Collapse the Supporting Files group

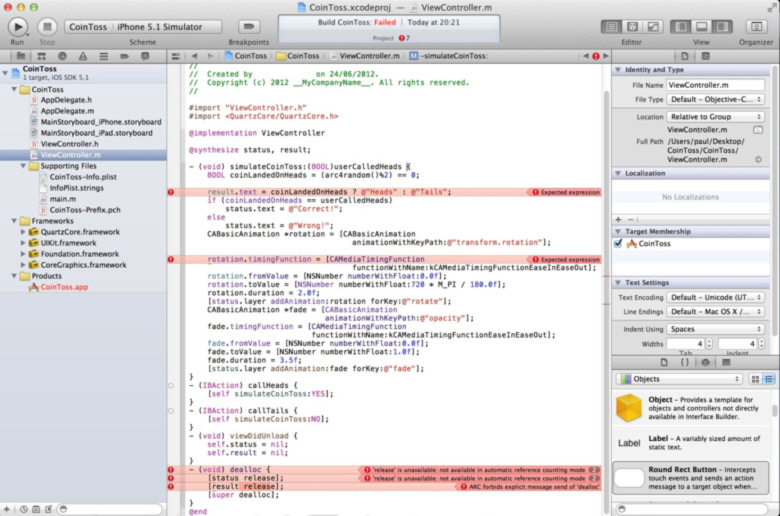click(23, 166)
